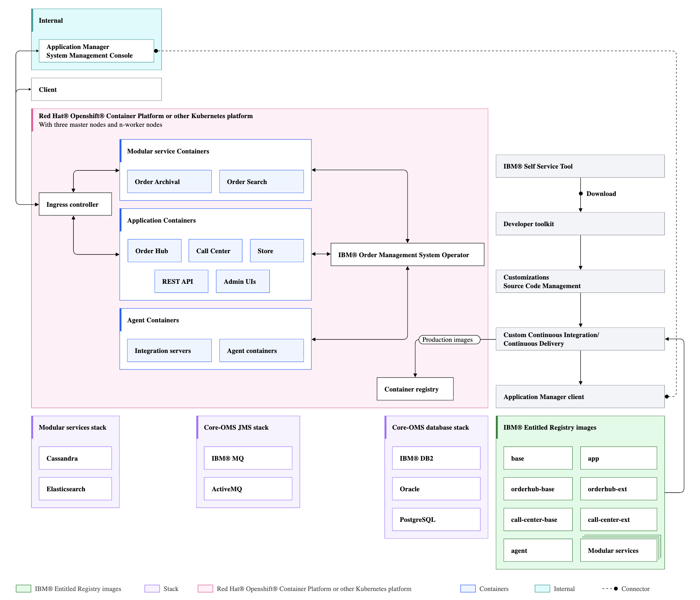
Task: Select the Order Archival container box
Action: [x=169, y=181]
